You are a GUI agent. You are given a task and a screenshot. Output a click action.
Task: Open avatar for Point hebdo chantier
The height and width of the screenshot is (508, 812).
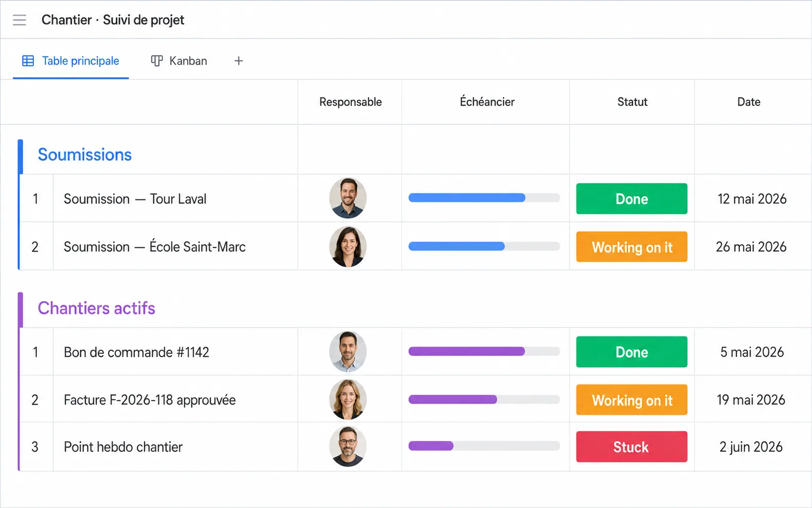tap(348, 447)
